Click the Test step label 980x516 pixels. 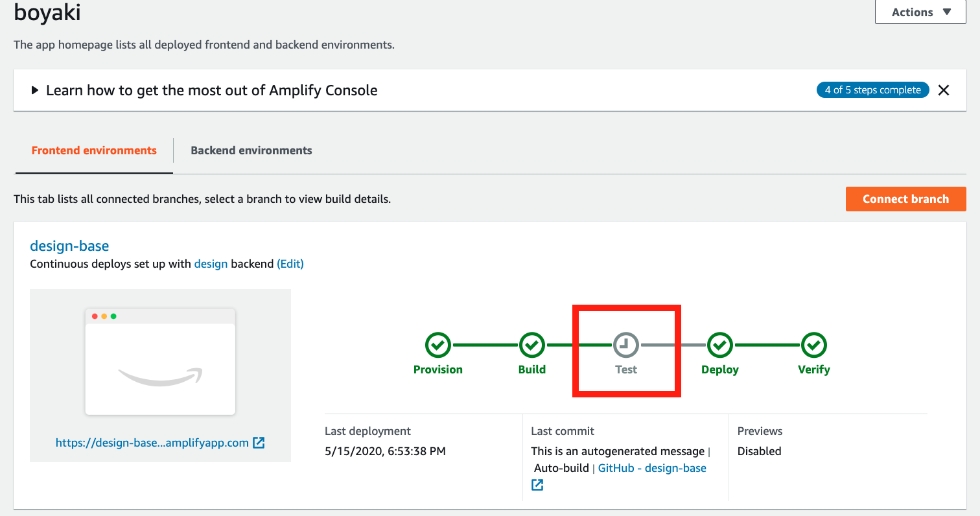(626, 369)
